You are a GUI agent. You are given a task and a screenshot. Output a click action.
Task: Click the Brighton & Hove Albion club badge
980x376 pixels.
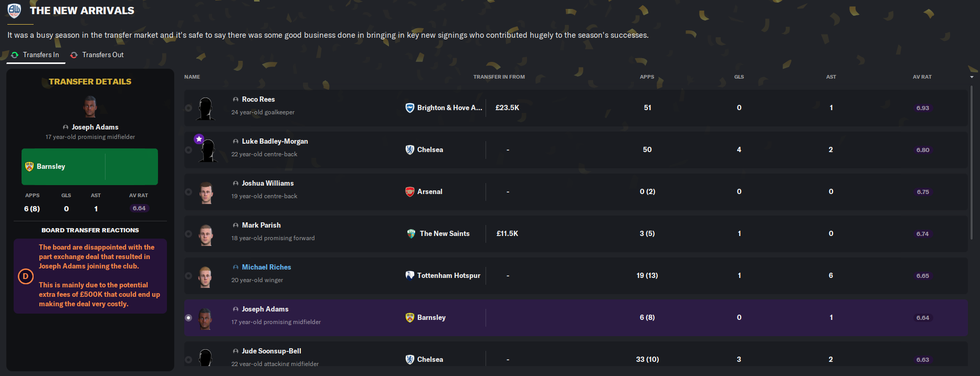[410, 108]
